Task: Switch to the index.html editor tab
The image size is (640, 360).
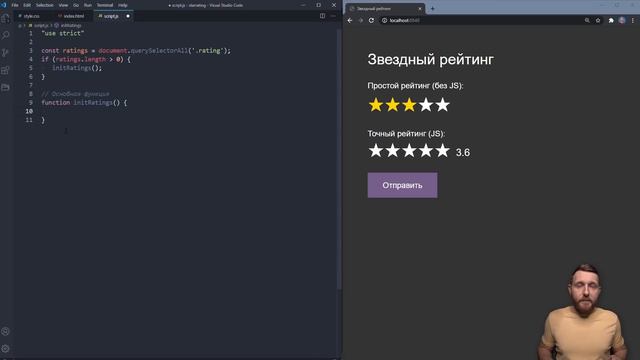Action: click(x=73, y=16)
